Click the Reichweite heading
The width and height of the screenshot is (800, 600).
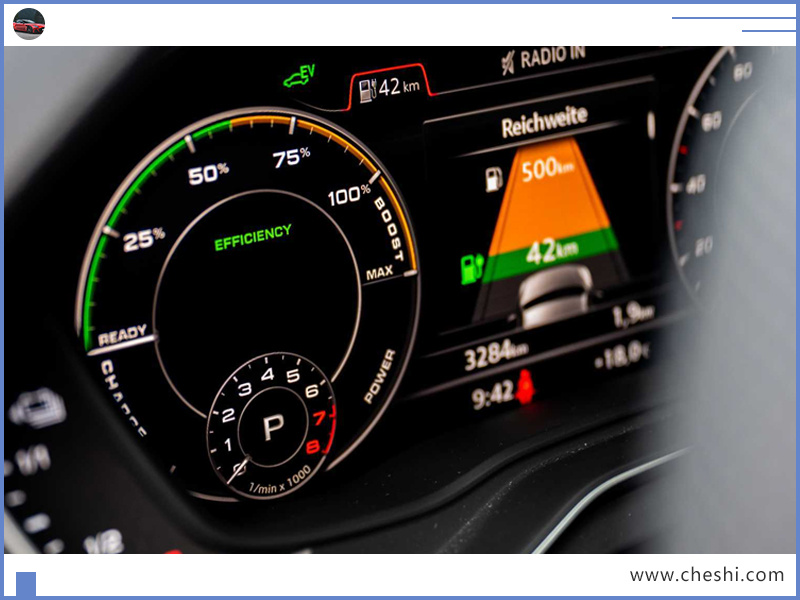544,122
